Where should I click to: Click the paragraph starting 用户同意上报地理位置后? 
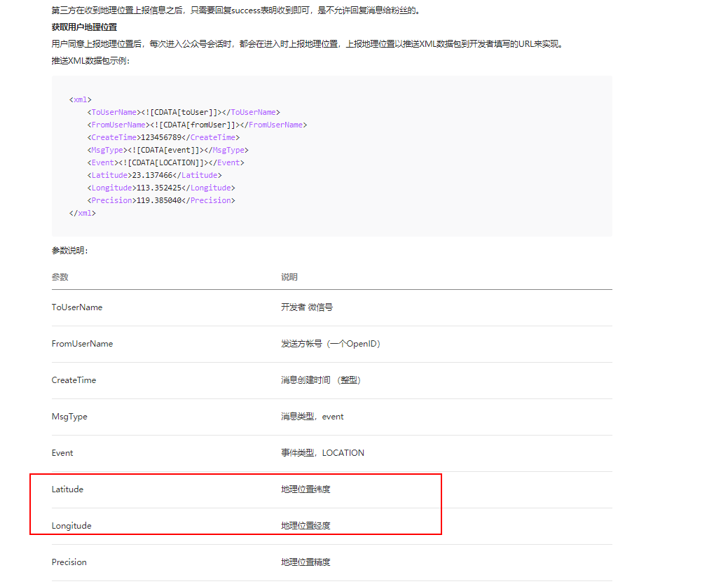tap(308, 44)
